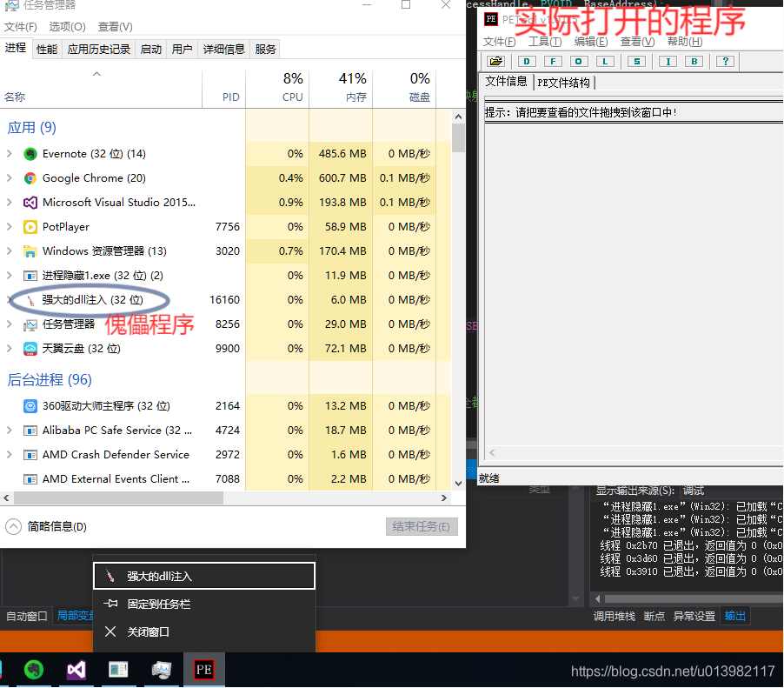Expand the Evernote (32 位) process group
The height and width of the screenshot is (688, 784).
coord(9,154)
